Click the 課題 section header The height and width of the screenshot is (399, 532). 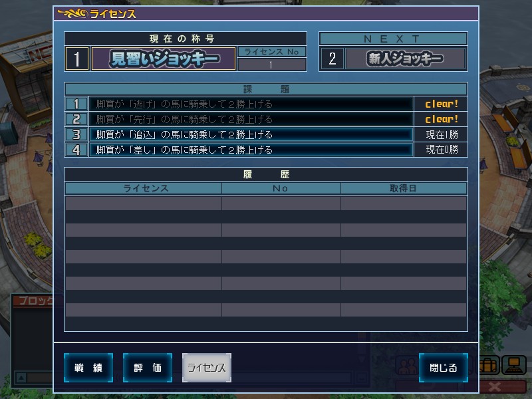pyautogui.click(x=266, y=89)
